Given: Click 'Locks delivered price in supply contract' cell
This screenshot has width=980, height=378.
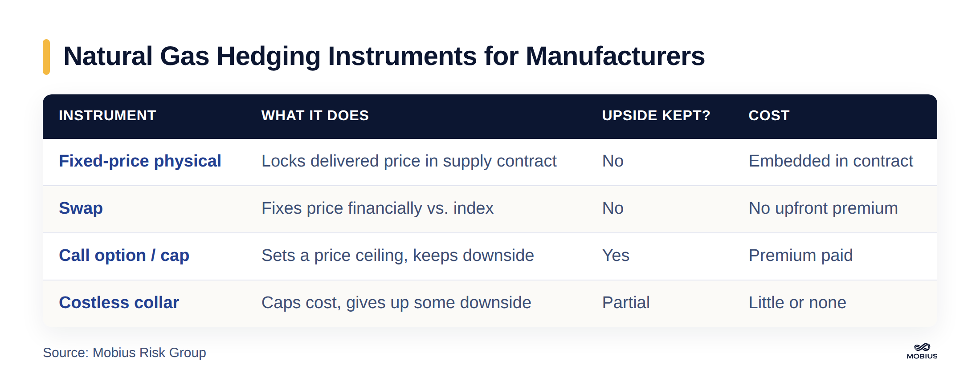Looking at the screenshot, I should point(409,161).
